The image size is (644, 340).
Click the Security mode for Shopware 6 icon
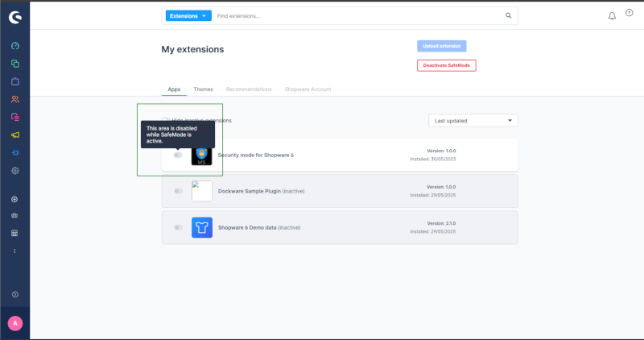202,155
